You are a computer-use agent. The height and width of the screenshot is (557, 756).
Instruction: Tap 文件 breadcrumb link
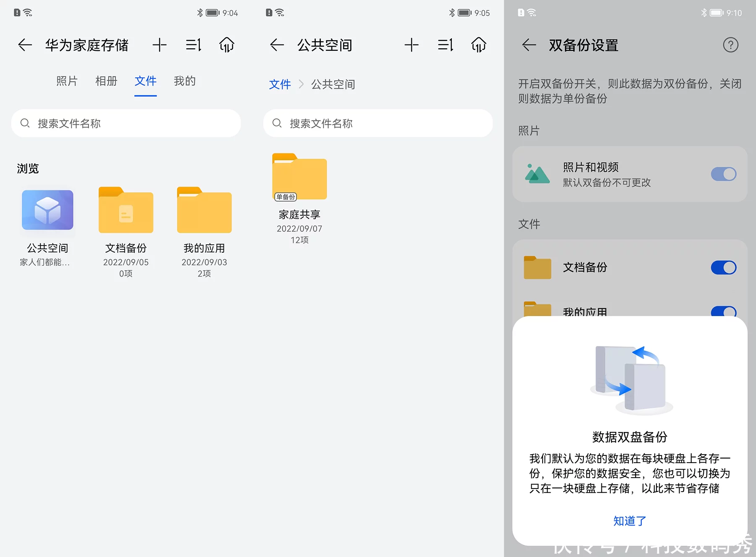coord(280,84)
